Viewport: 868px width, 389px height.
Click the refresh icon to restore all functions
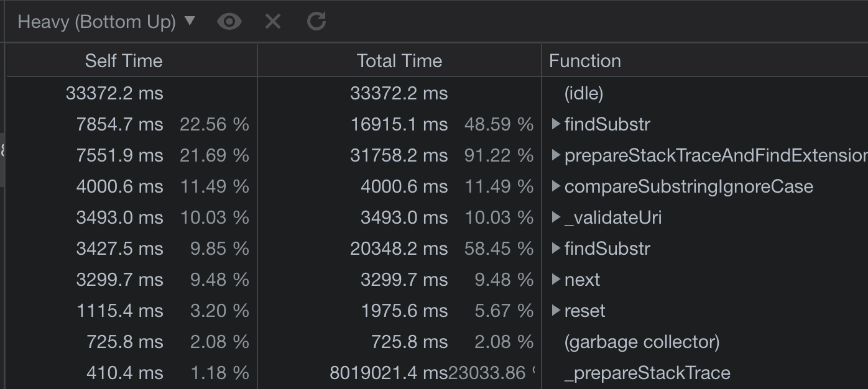[316, 21]
